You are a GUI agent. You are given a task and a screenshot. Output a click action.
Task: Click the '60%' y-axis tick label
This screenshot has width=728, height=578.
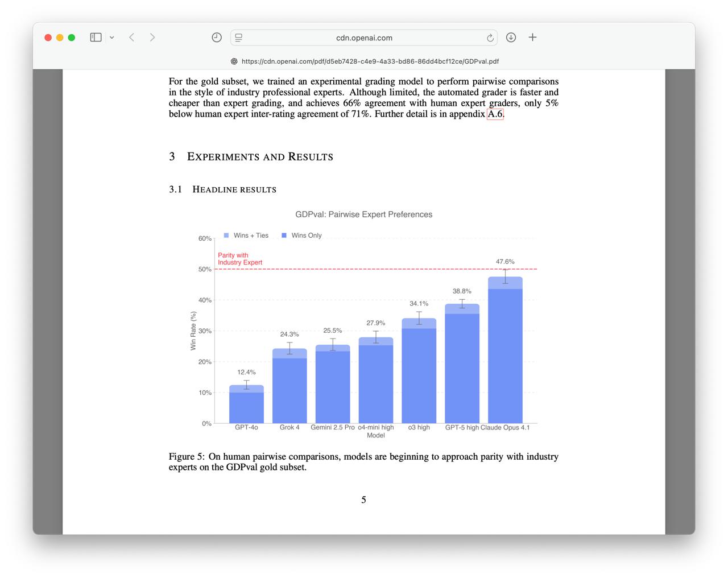coord(205,238)
